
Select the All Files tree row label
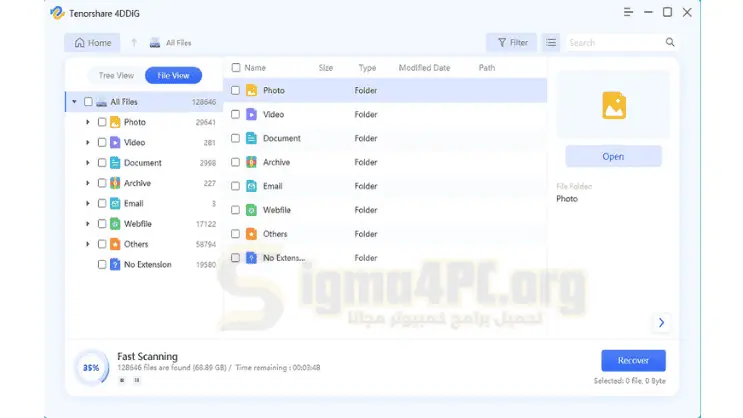(124, 102)
